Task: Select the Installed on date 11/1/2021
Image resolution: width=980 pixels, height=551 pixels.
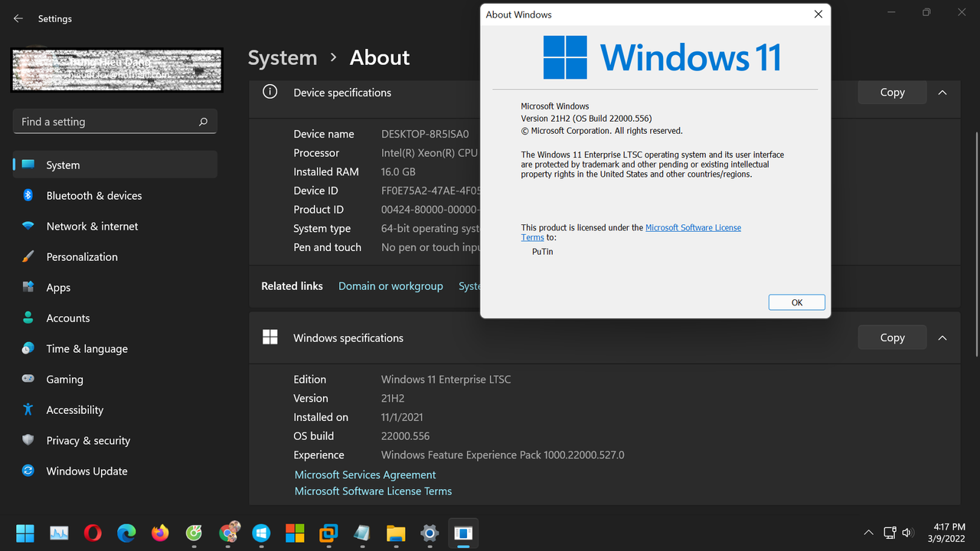Action: coord(402,417)
